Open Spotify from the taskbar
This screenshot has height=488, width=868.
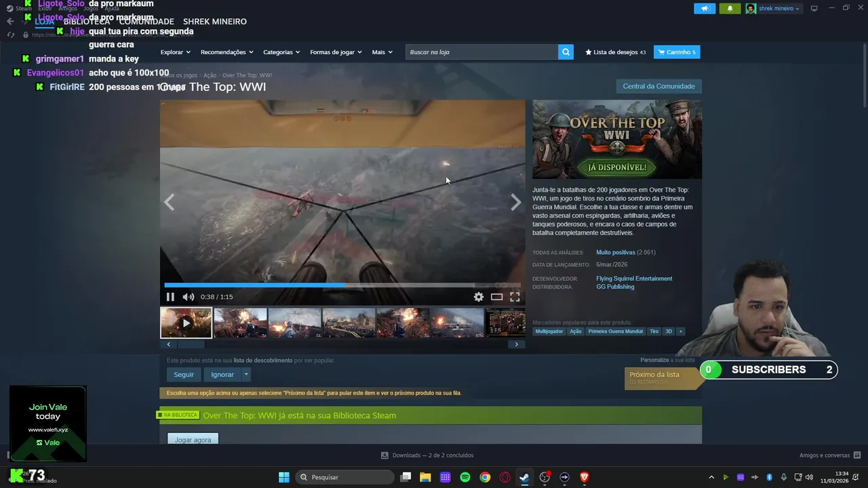(x=465, y=477)
